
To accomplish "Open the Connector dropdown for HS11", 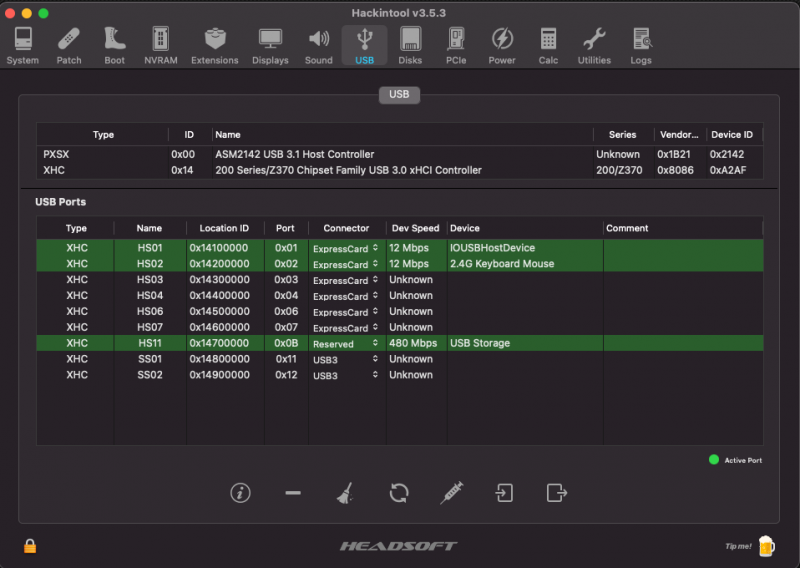I will point(346,344).
